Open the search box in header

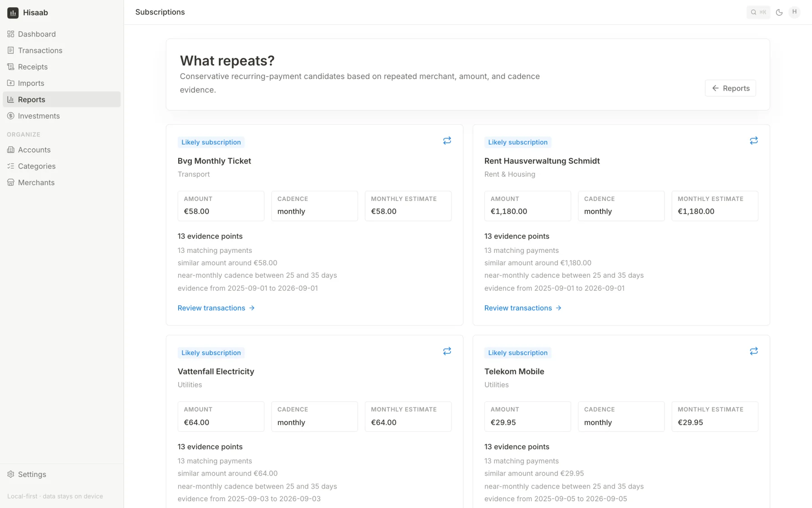758,12
